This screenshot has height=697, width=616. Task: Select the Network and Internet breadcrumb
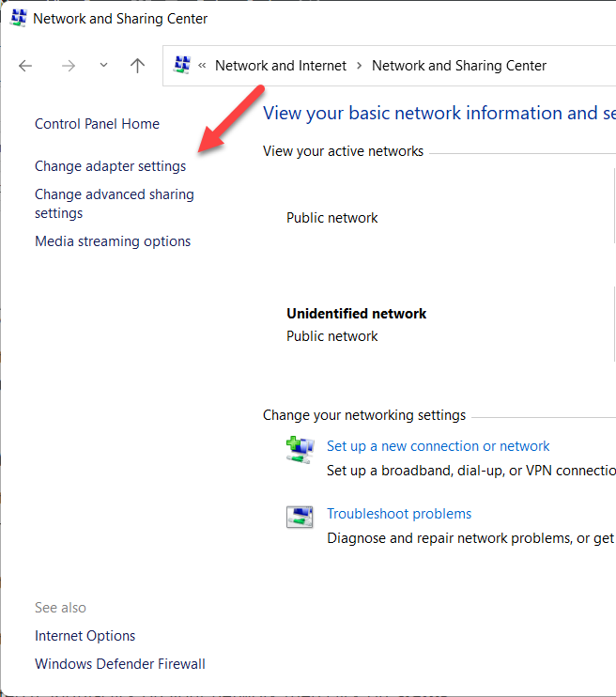tap(280, 66)
